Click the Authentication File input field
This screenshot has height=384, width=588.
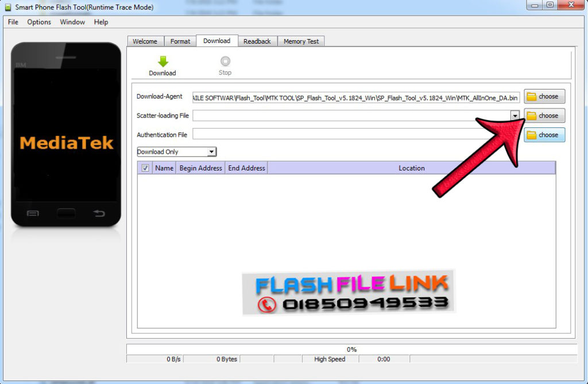356,134
